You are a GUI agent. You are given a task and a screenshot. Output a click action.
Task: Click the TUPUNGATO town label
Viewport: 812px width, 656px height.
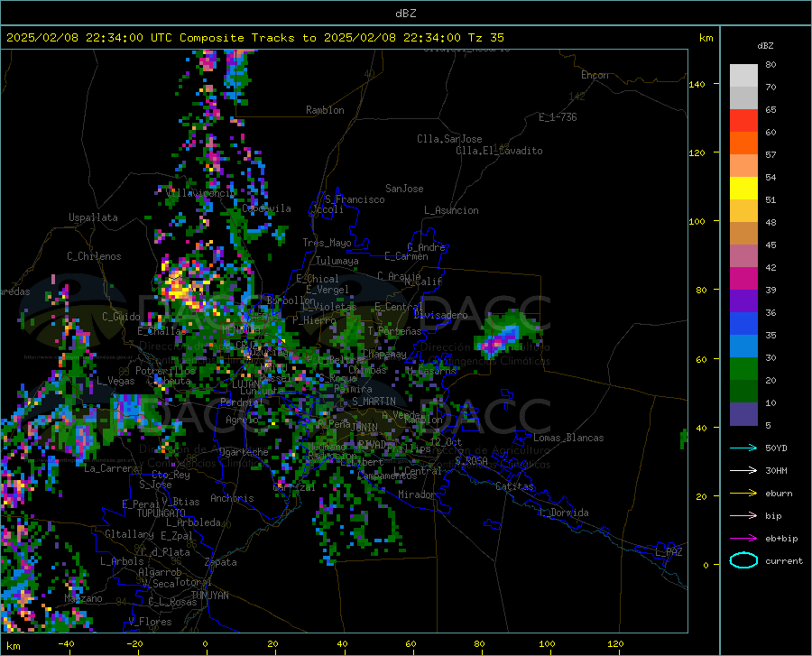161,513
